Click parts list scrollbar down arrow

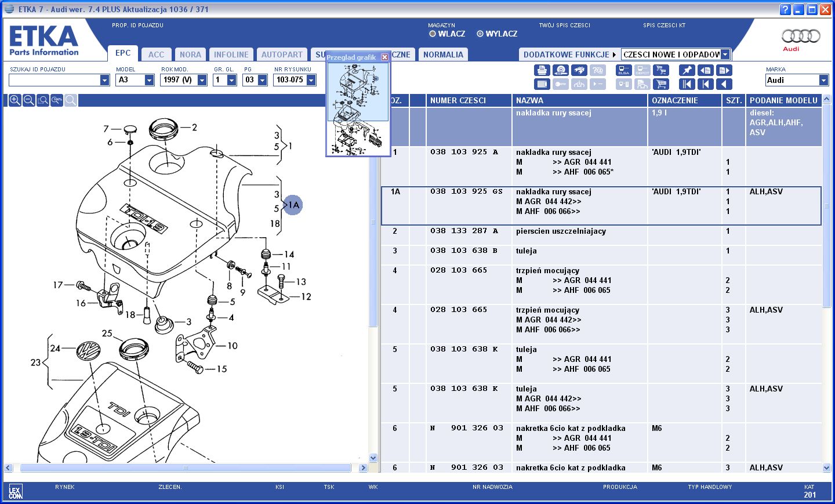[x=826, y=467]
